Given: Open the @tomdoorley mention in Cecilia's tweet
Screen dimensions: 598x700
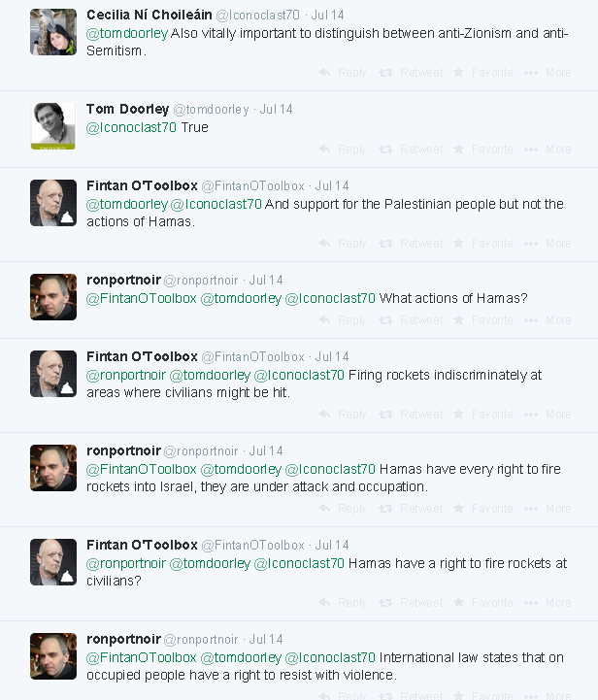Looking at the screenshot, I should pyautogui.click(x=127, y=34).
